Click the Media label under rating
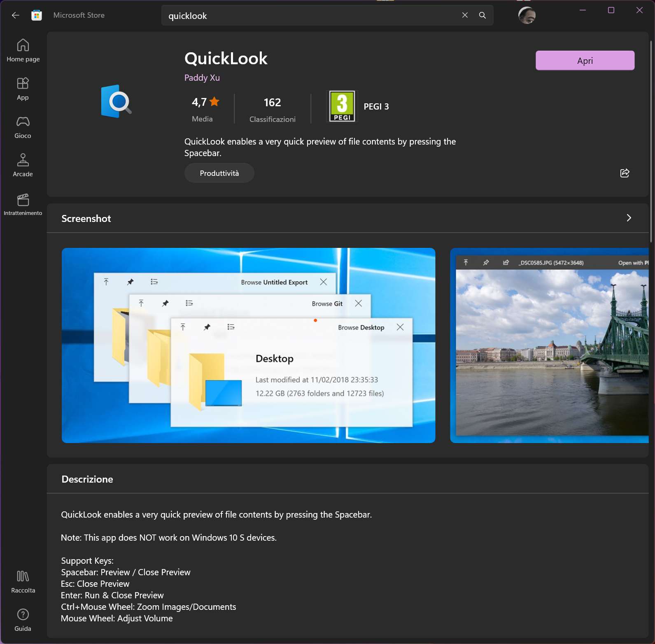655x644 pixels. (x=202, y=119)
